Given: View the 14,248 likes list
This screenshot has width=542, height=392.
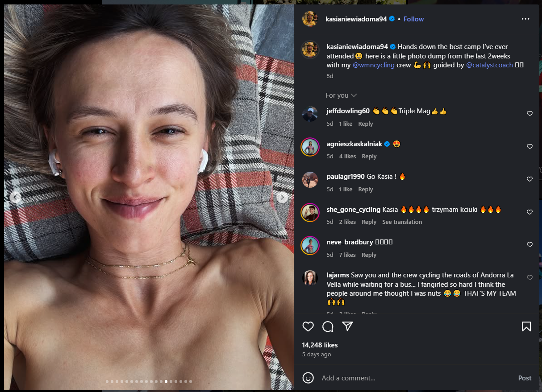Looking at the screenshot, I should point(320,345).
